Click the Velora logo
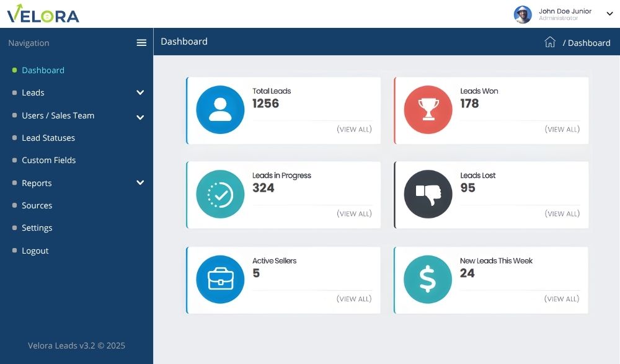Viewport: 620px width, 364px height. [x=43, y=14]
